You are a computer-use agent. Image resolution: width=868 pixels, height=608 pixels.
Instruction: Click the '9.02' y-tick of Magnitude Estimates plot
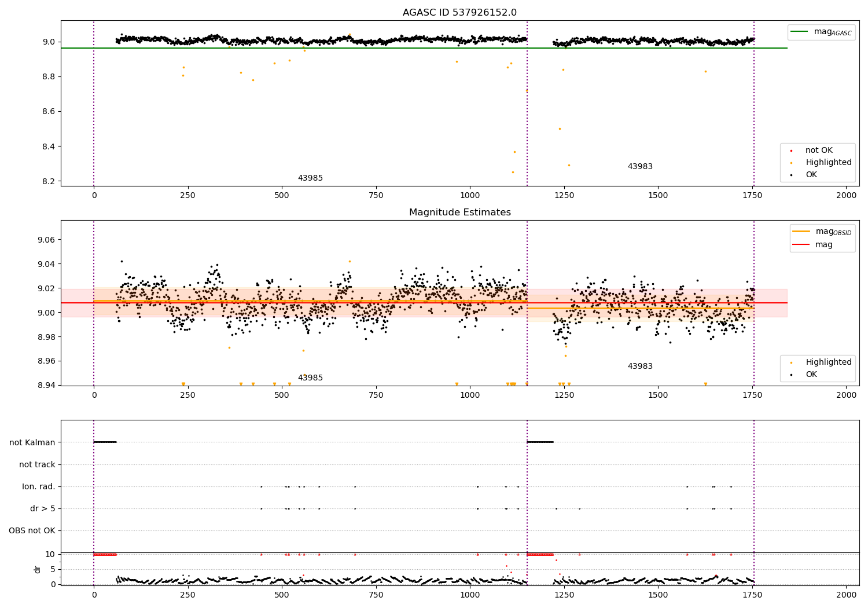point(46,288)
